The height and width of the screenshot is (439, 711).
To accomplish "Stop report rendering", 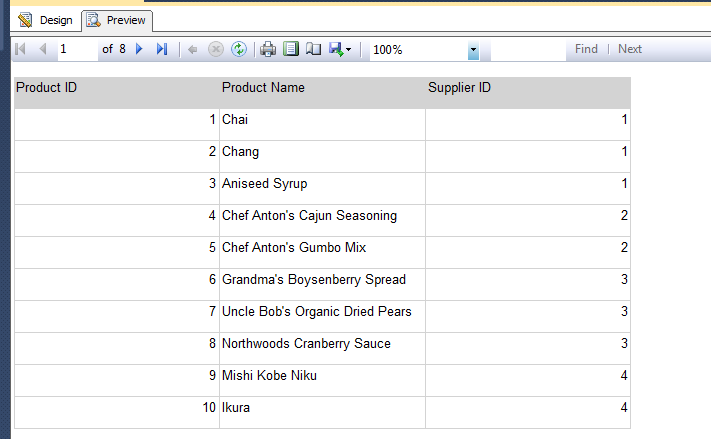I will [215, 49].
